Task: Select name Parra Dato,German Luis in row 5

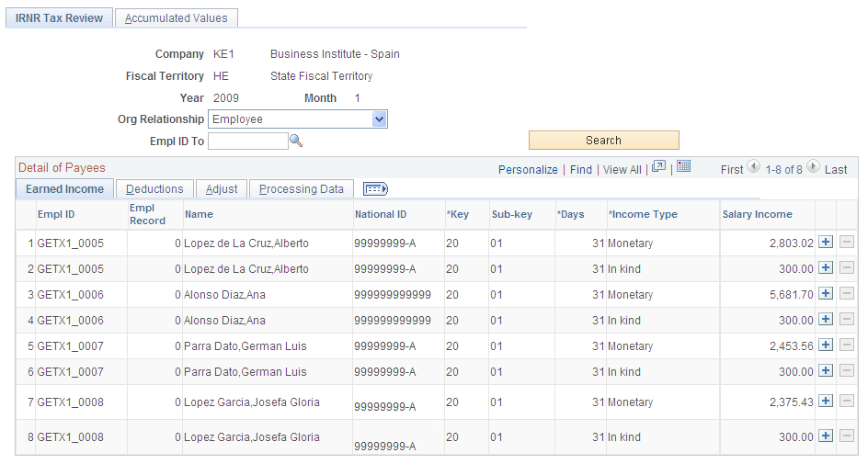Action: [x=246, y=346]
